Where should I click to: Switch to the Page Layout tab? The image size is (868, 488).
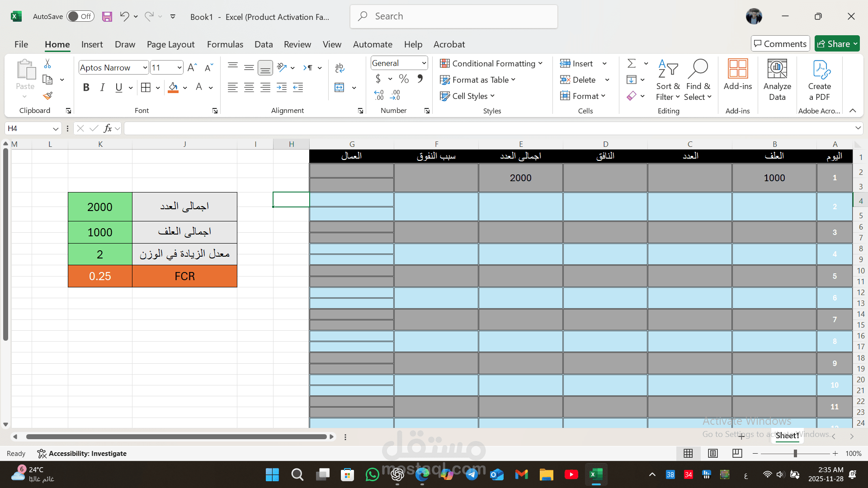(170, 44)
